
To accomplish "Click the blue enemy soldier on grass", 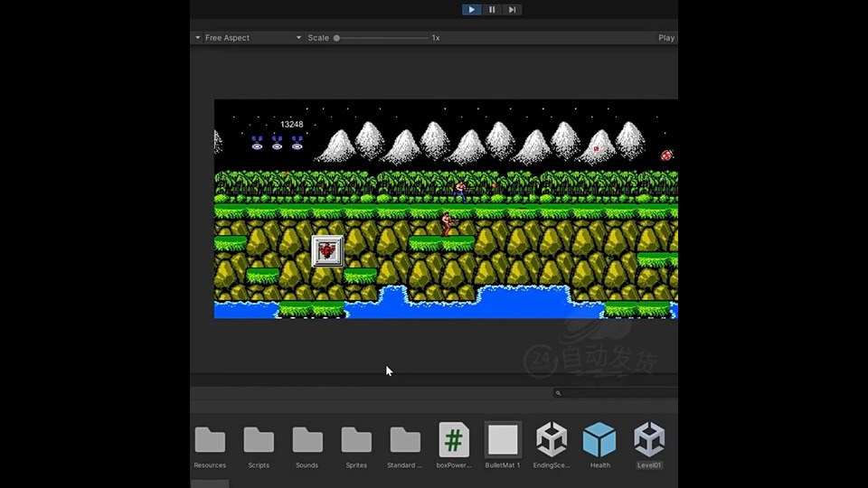I will pos(460,192).
